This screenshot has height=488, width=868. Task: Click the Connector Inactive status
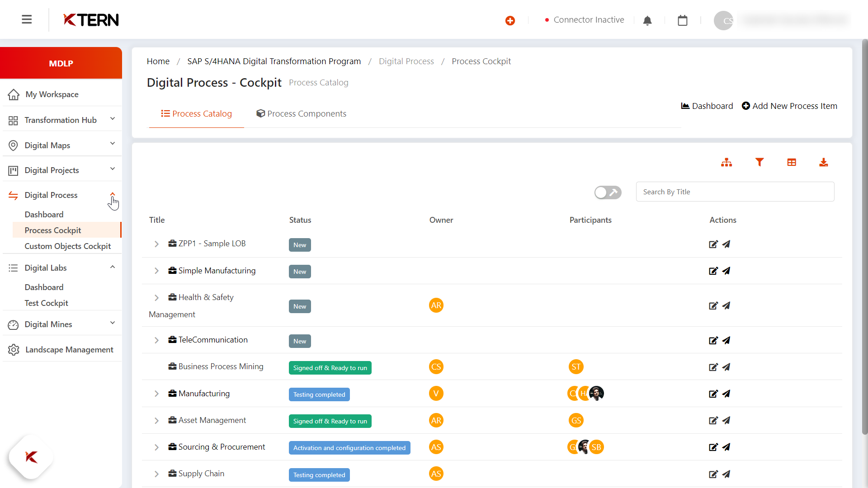tap(585, 20)
